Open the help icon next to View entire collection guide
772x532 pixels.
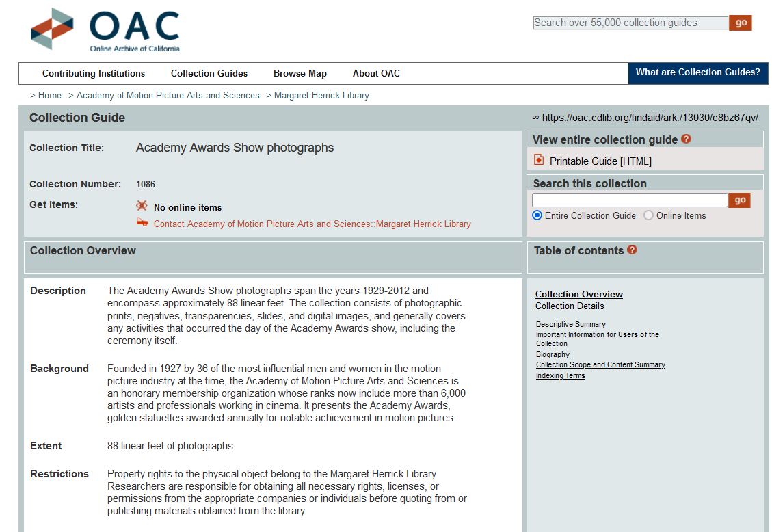(x=686, y=139)
